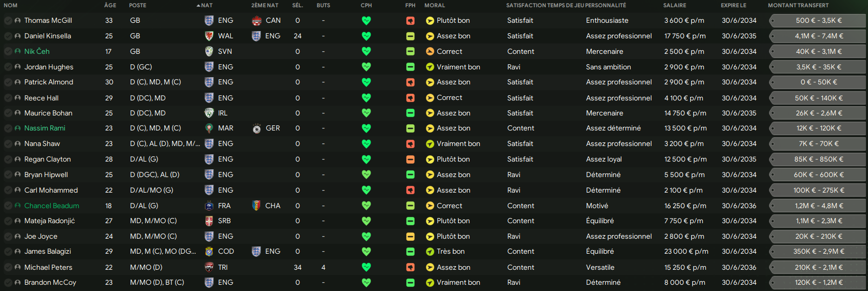This screenshot has height=291, width=868.
Task: Sort the list by the NAT column
Action: (206, 5)
